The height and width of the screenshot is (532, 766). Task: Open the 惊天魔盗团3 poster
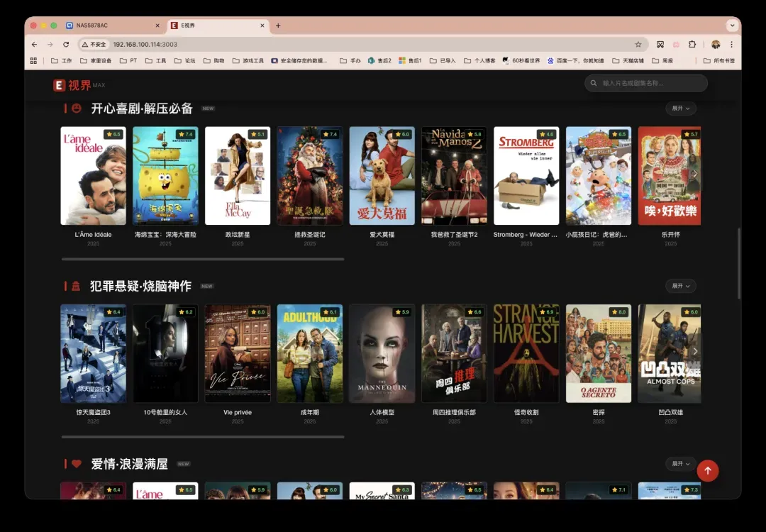(94, 354)
